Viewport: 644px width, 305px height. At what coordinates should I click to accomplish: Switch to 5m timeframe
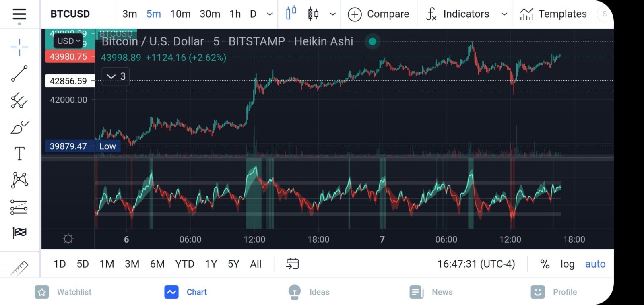pos(153,14)
